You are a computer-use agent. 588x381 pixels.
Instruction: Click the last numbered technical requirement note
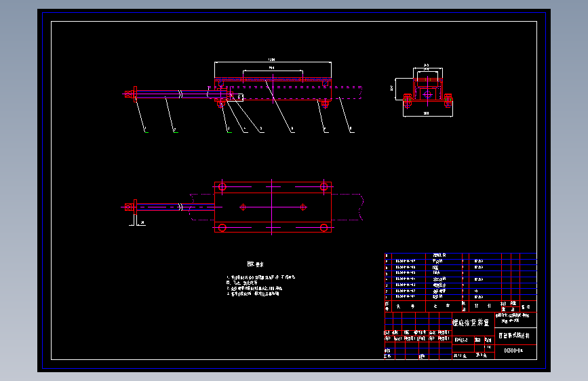[253, 294]
